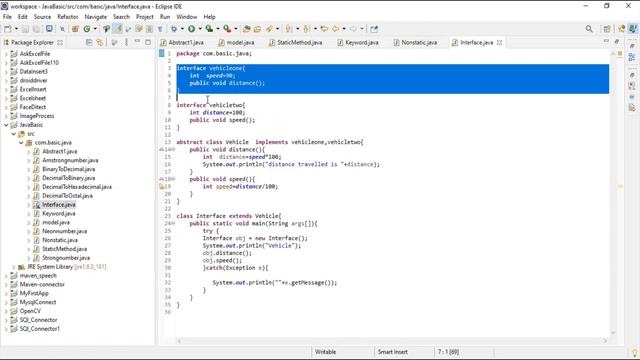Collapse the src folder node
640x360 pixels.
(13, 134)
